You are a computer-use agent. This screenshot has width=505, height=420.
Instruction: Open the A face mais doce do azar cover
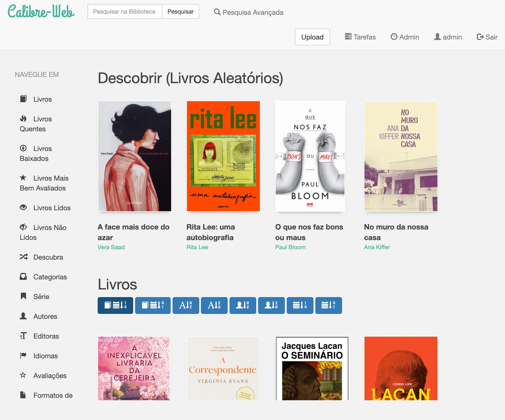(135, 156)
